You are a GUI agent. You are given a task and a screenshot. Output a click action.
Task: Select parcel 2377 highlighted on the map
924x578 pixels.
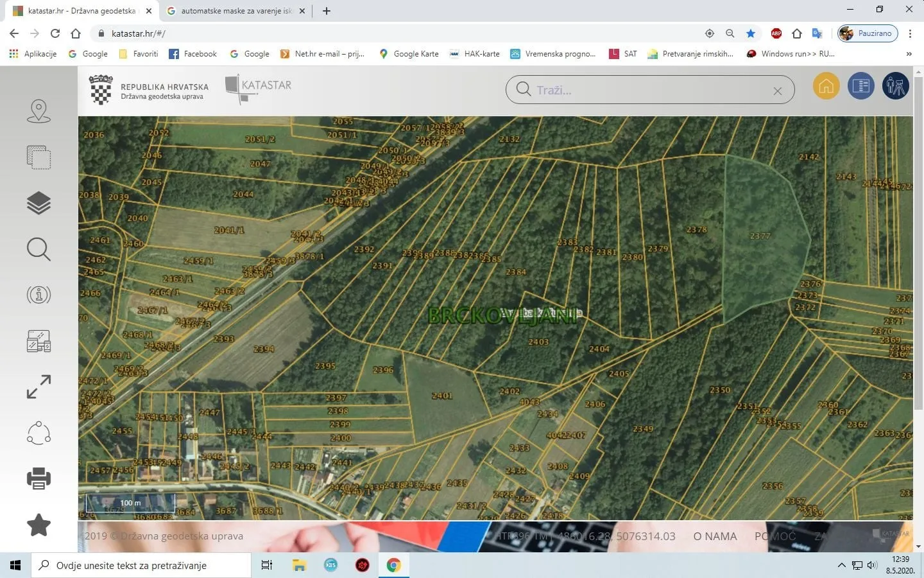[x=760, y=236]
